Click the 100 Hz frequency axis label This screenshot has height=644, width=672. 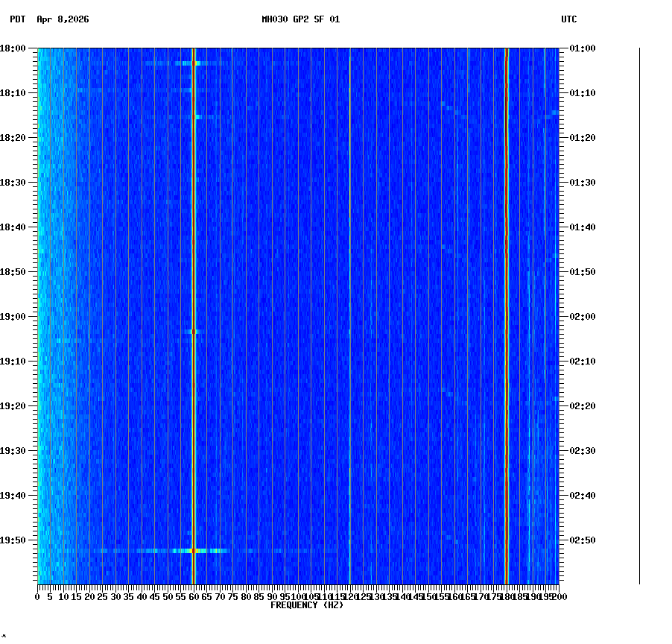pyautogui.click(x=296, y=596)
